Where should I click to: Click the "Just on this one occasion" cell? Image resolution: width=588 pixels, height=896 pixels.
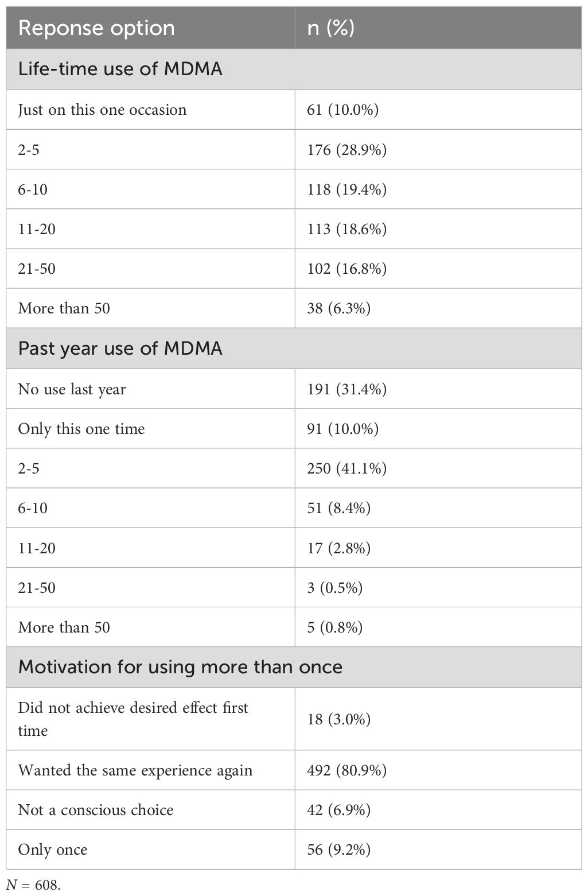click(x=102, y=110)
